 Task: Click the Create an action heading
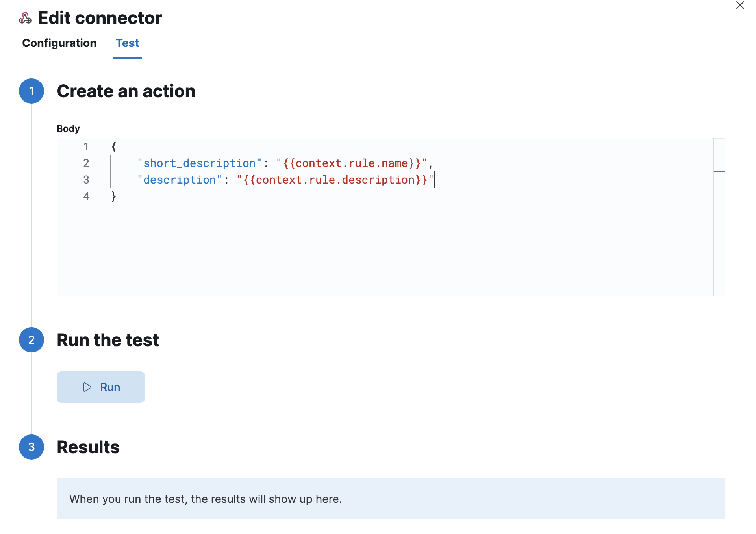pyautogui.click(x=126, y=91)
